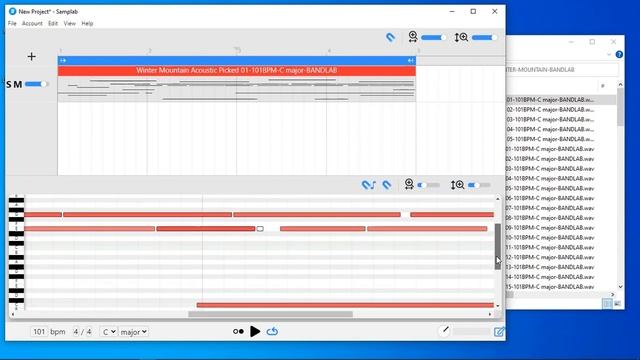The image size is (640, 360).
Task: Select the Winter Mountain Acoustic Picked clip title
Action: 237,71
